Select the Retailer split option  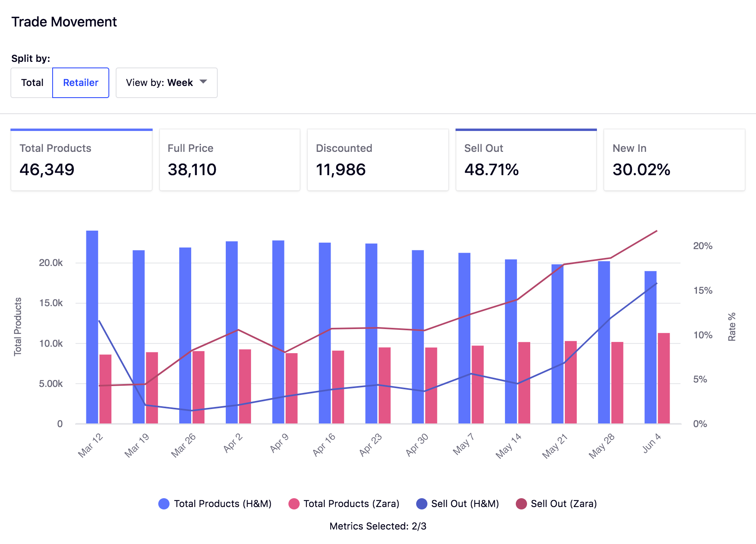[81, 83]
